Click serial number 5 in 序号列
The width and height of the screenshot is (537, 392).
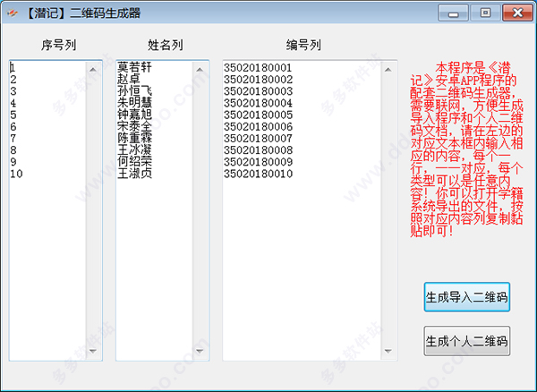(x=13, y=115)
